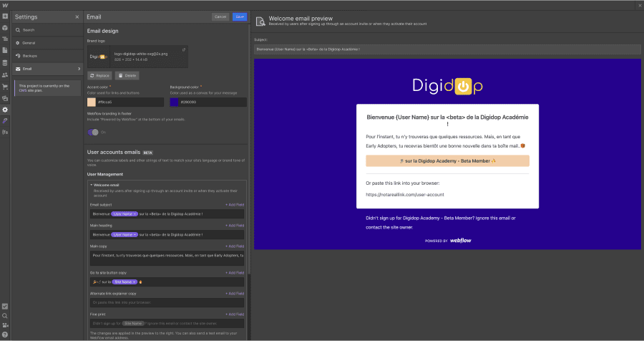Click the Welcome email preview icon
This screenshot has height=341, width=644.
click(260, 21)
